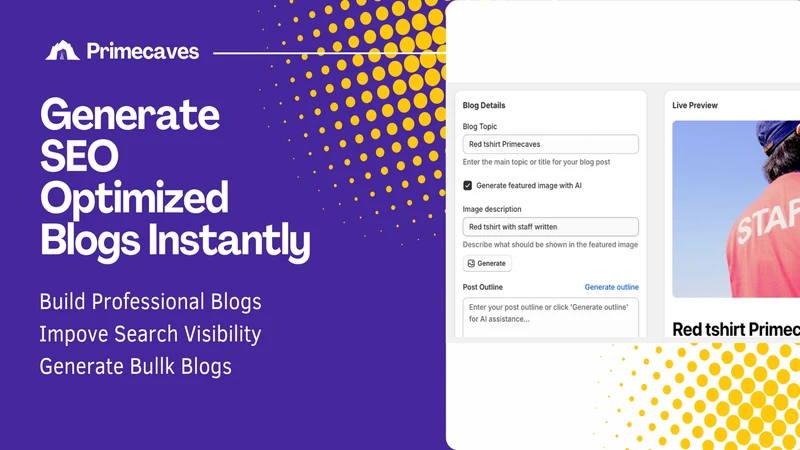Viewport: 800px width, 450px height.
Task: Click the 'Image description' field label
Action: tap(492, 209)
